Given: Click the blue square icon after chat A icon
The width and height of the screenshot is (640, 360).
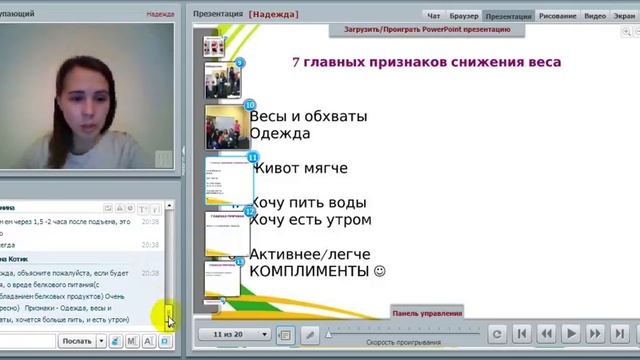Looking at the screenshot, I should 165,341.
